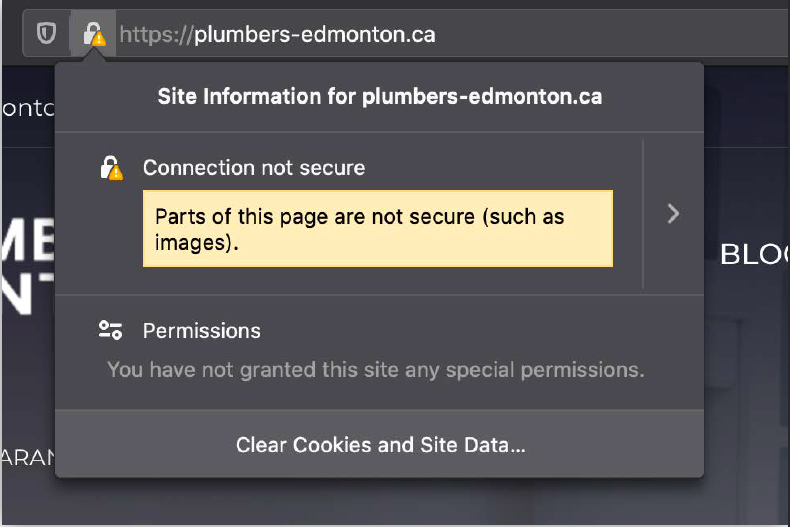Click the truncated ARAN text at bottom left

(27, 459)
